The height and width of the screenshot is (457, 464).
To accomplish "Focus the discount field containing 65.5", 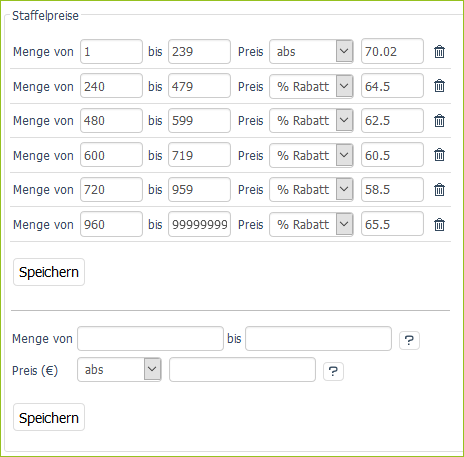I will point(392,224).
